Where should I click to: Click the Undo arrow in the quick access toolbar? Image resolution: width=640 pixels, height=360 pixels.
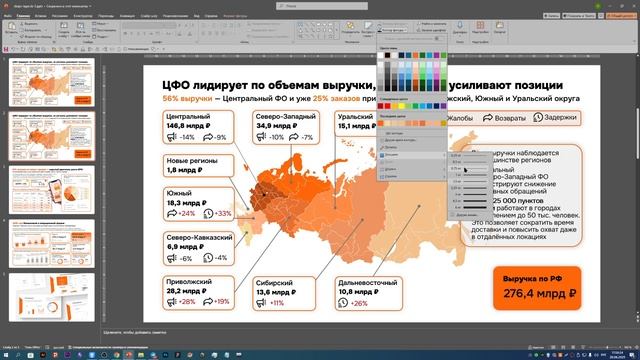(x=13, y=49)
